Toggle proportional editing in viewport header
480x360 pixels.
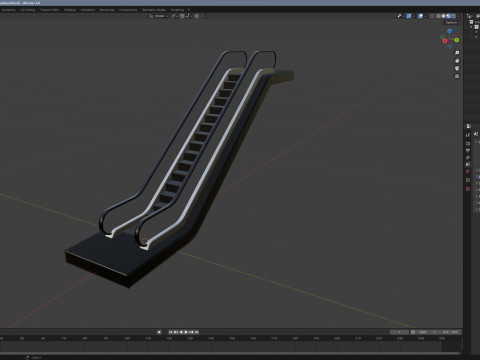[197, 16]
